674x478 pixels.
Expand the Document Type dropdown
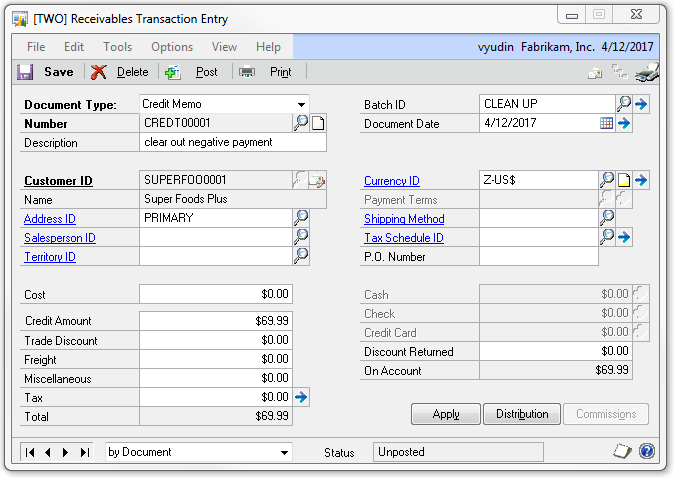pos(301,104)
